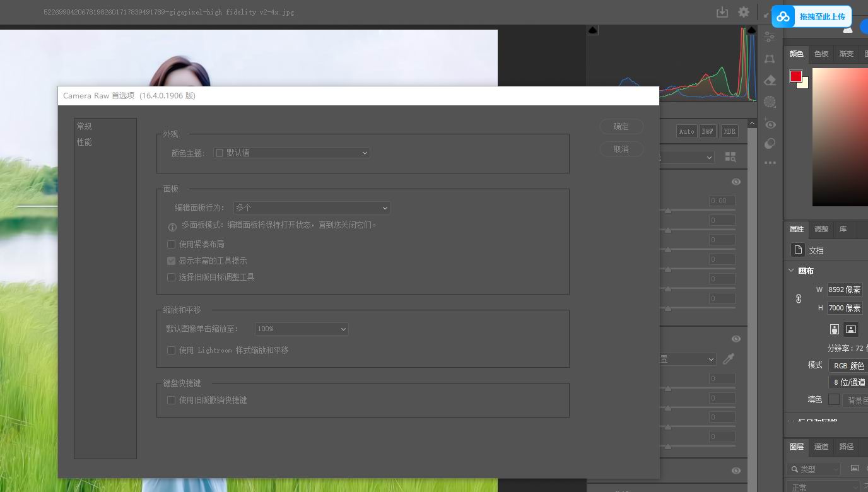Image resolution: width=868 pixels, height=492 pixels.
Task: Open the profile browser grid icon
Action: [730, 157]
